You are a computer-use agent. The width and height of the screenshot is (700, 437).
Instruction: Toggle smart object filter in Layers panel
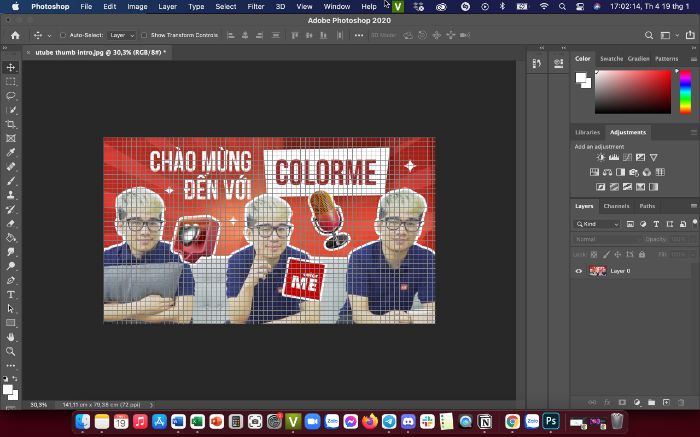tap(683, 224)
